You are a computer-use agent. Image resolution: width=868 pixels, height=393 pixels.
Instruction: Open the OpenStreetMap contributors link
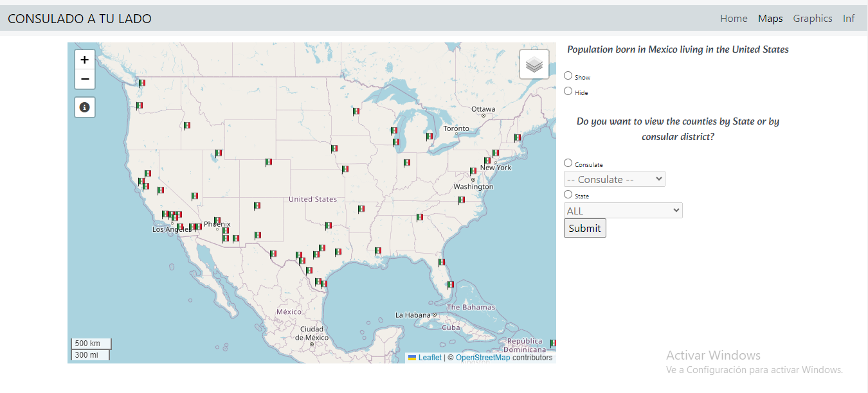point(483,358)
